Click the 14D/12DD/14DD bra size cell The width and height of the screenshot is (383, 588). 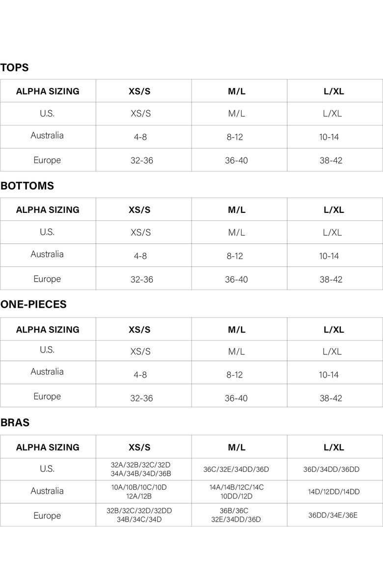(x=334, y=492)
